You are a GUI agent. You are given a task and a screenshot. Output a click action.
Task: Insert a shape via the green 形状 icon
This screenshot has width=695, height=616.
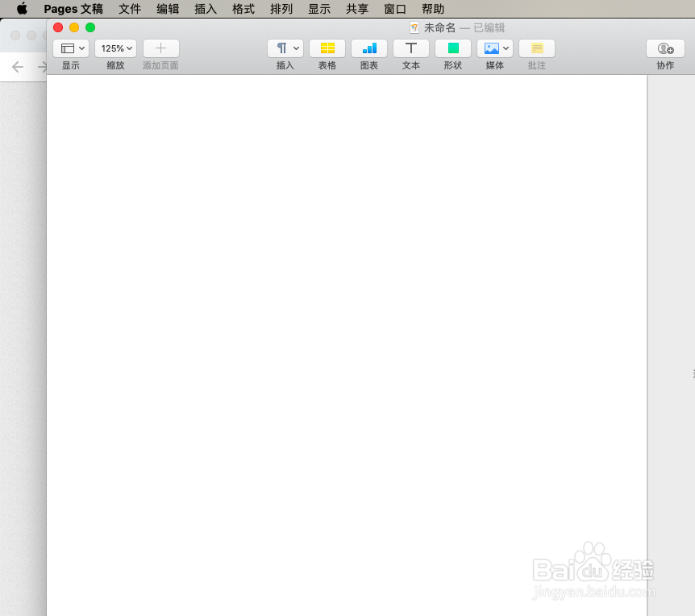(453, 48)
